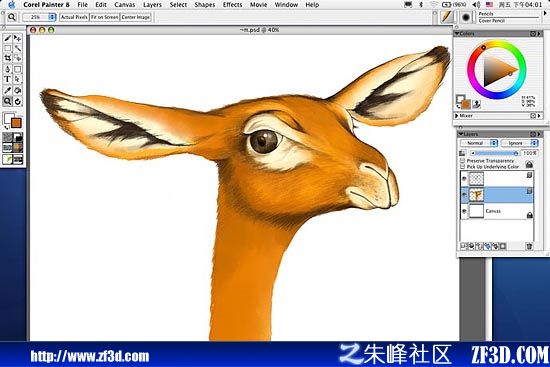Click the orange main color swatch
The width and height of the screenshot is (550, 367).
pos(16,123)
